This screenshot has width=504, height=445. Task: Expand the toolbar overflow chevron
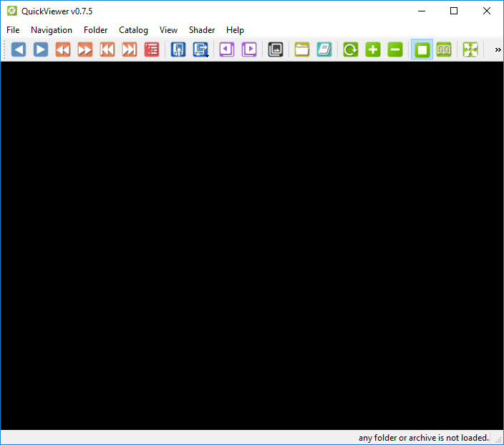pyautogui.click(x=498, y=49)
